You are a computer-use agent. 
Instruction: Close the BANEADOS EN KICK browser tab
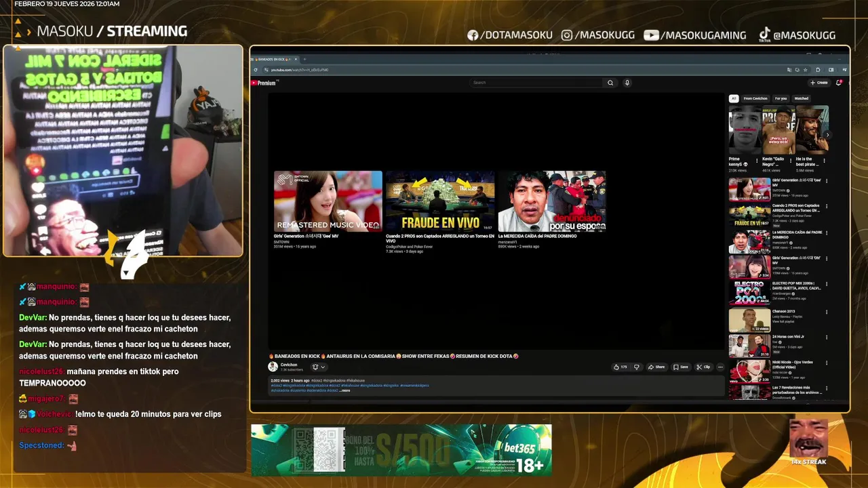[x=296, y=59]
